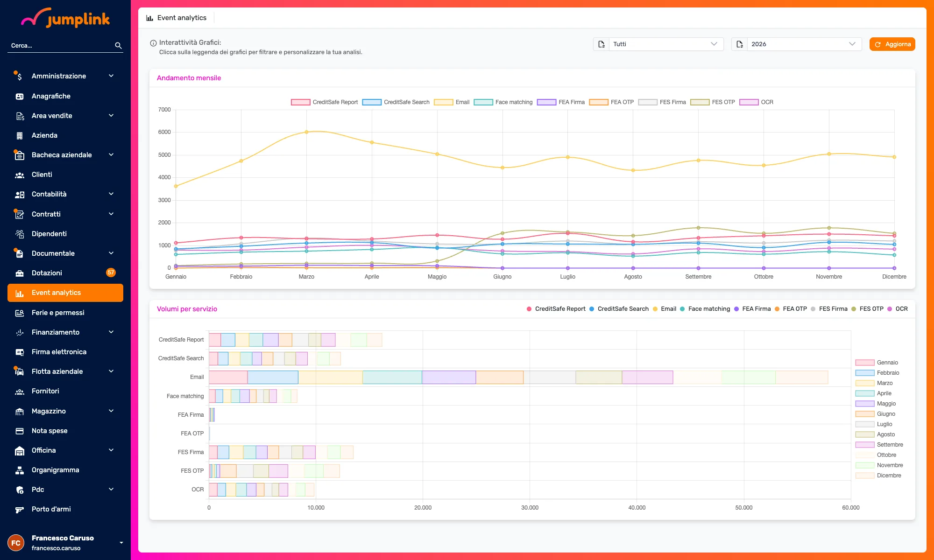The width and height of the screenshot is (934, 560).
Task: Click the Interattività Grafici info icon
Action: [x=153, y=43]
